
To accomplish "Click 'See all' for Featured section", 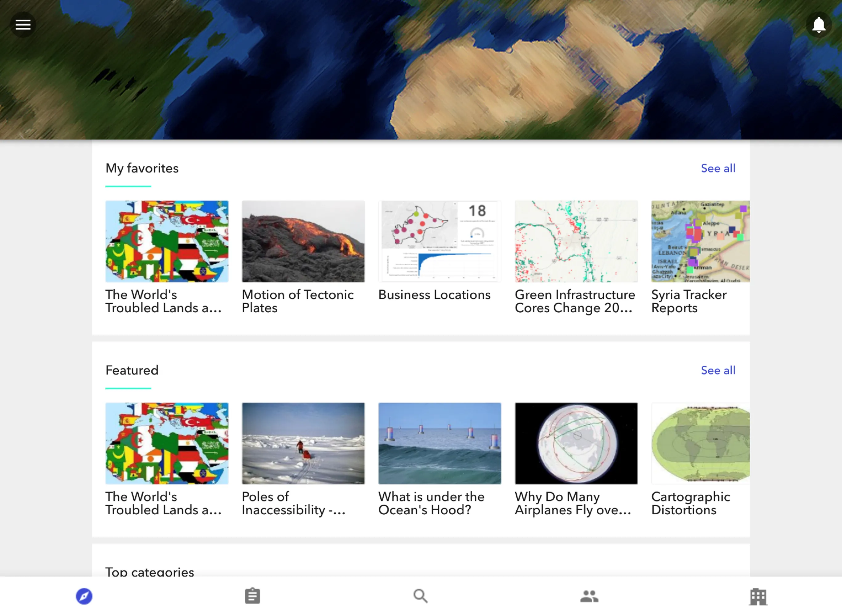I will click(718, 371).
